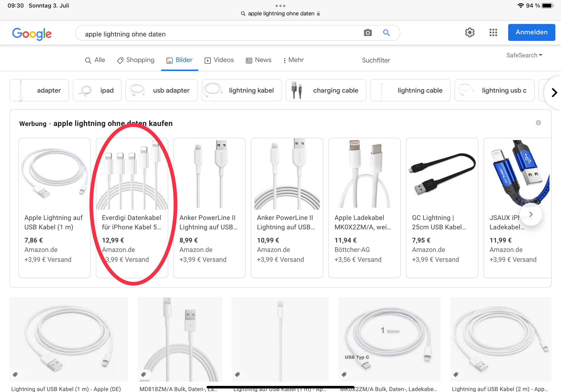561x392 pixels.
Task: Open the Suchfilter options
Action: point(376,60)
